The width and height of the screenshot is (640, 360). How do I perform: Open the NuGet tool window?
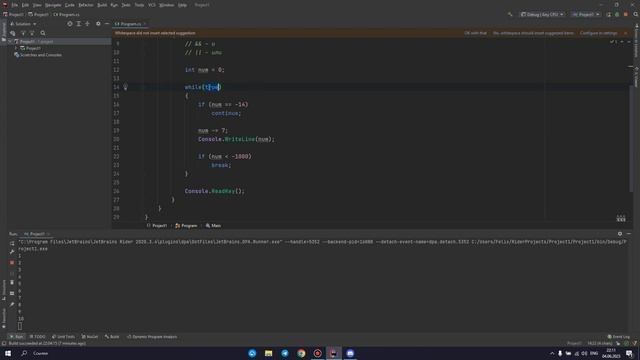(90, 337)
